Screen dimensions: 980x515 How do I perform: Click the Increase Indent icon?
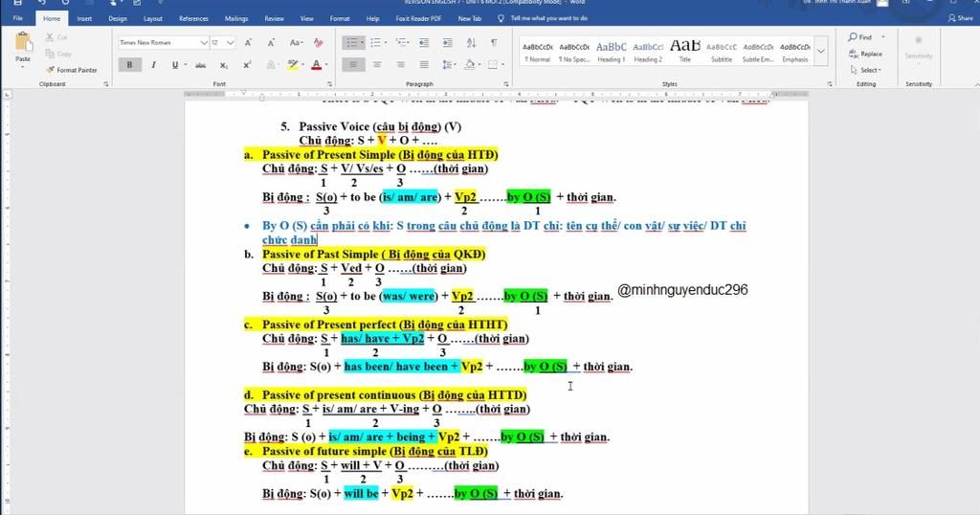448,42
